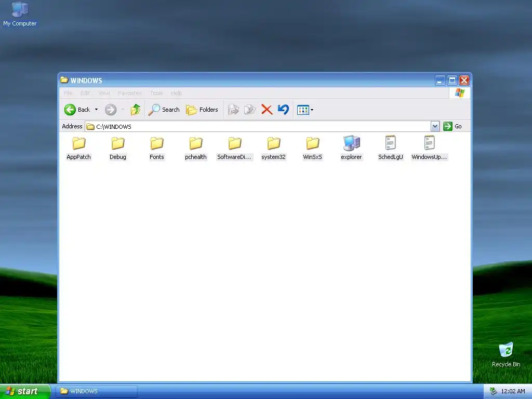This screenshot has width=532, height=399.
Task: Select the SchedLgU text file
Action: click(391, 148)
